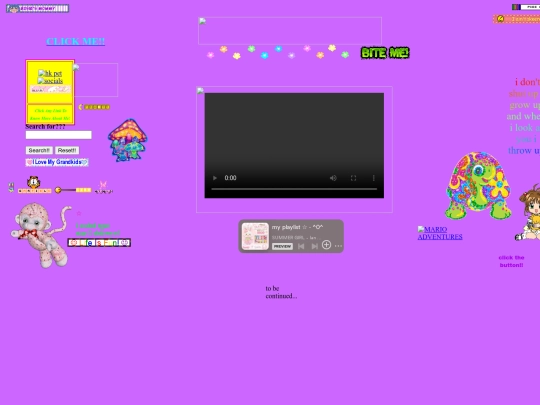Image resolution: width=540 pixels, height=405 pixels.
Task: Play the video in the center player
Action: pyautogui.click(x=215, y=178)
